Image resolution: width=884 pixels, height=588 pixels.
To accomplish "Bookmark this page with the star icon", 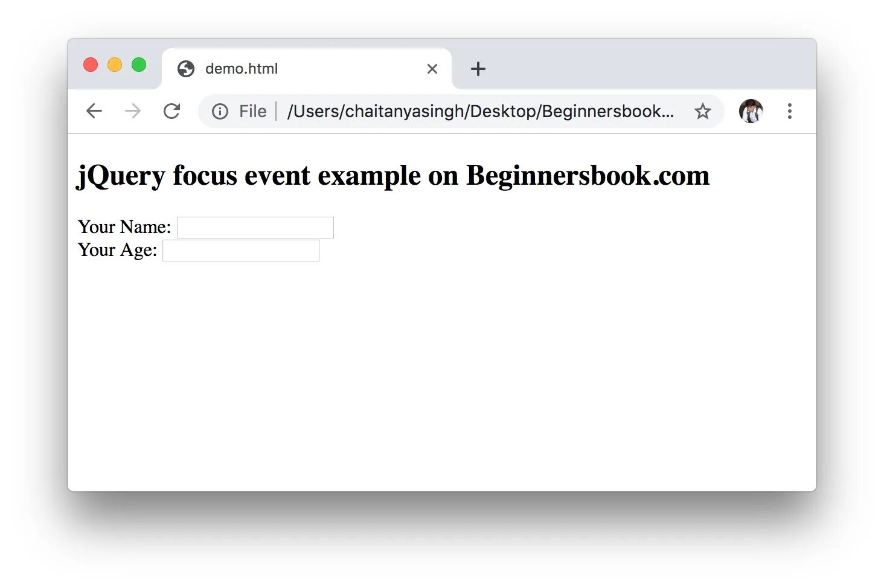I will 702,111.
